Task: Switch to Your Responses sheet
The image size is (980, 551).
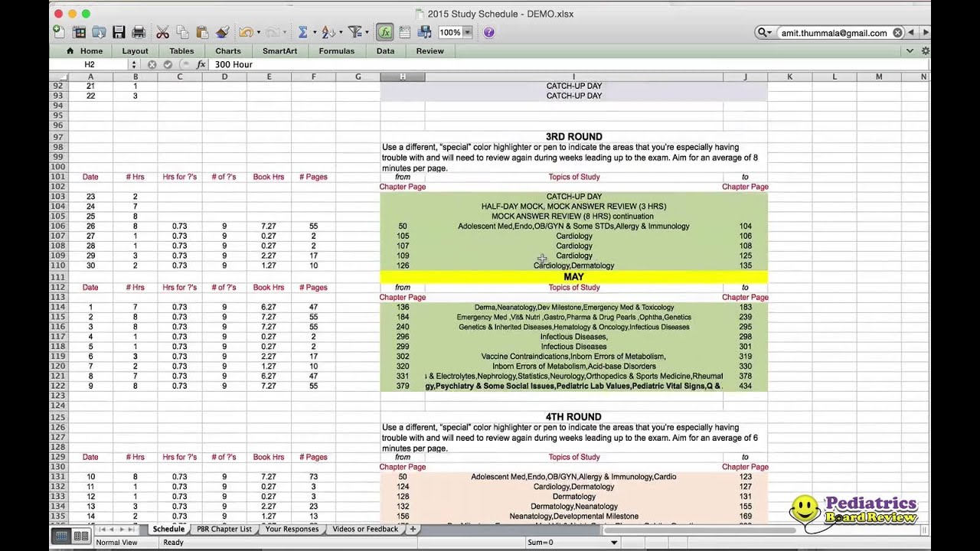Action: click(x=292, y=529)
